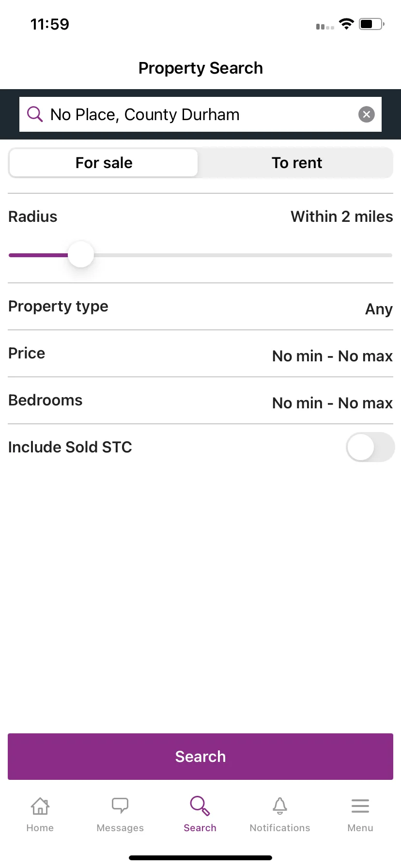Tap the Search magnifier in bottom bar
The width and height of the screenshot is (401, 868).
(x=200, y=806)
